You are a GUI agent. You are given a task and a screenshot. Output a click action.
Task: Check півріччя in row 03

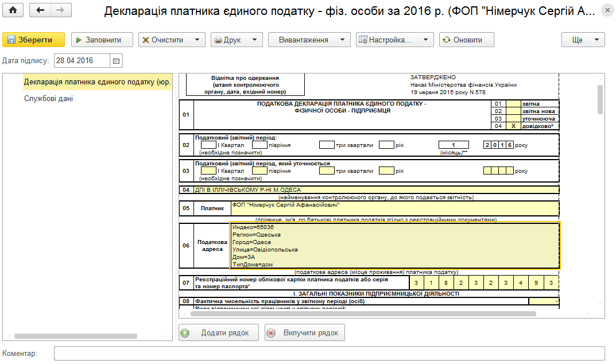(259, 171)
